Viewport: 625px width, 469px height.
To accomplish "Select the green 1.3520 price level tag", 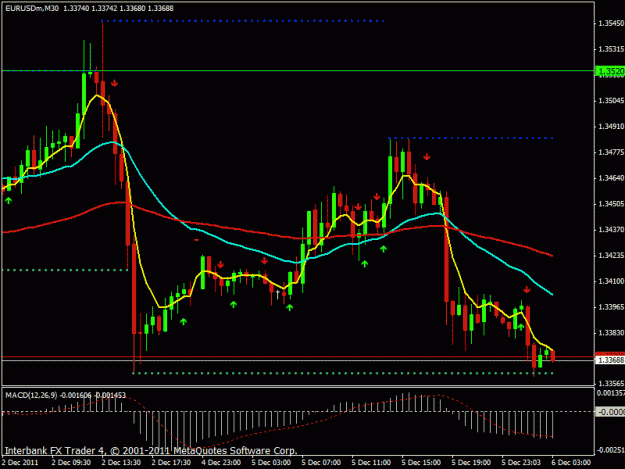I will [x=610, y=71].
